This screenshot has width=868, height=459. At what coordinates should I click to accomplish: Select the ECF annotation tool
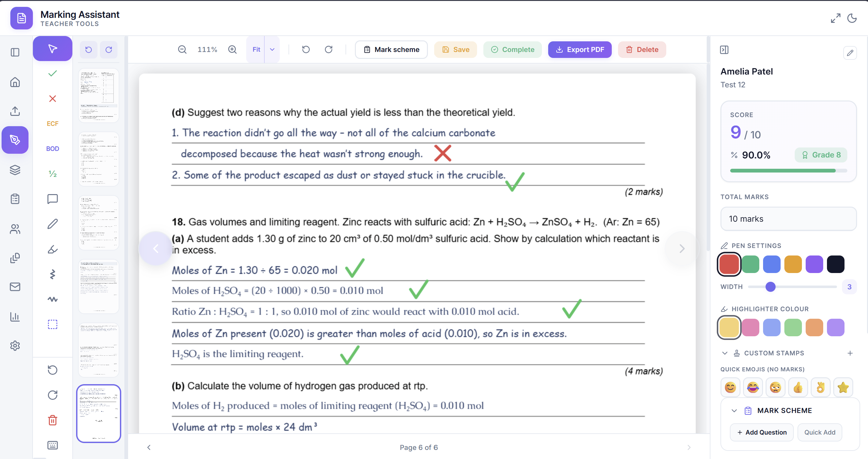click(52, 124)
